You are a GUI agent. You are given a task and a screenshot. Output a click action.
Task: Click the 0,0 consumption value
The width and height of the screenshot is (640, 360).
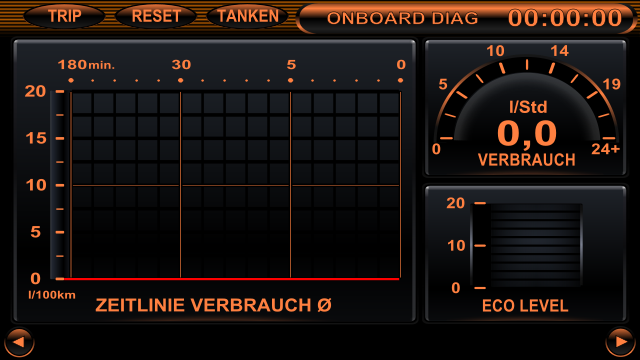tap(527, 133)
